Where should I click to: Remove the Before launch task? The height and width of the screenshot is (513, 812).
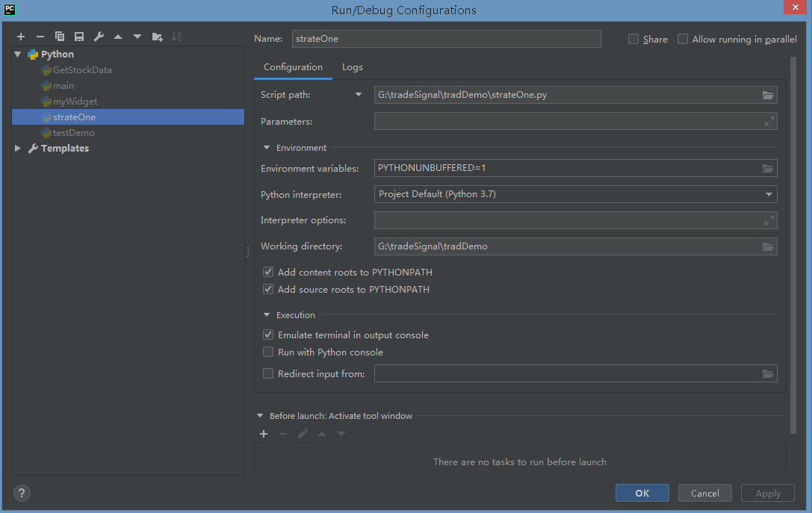(x=283, y=434)
